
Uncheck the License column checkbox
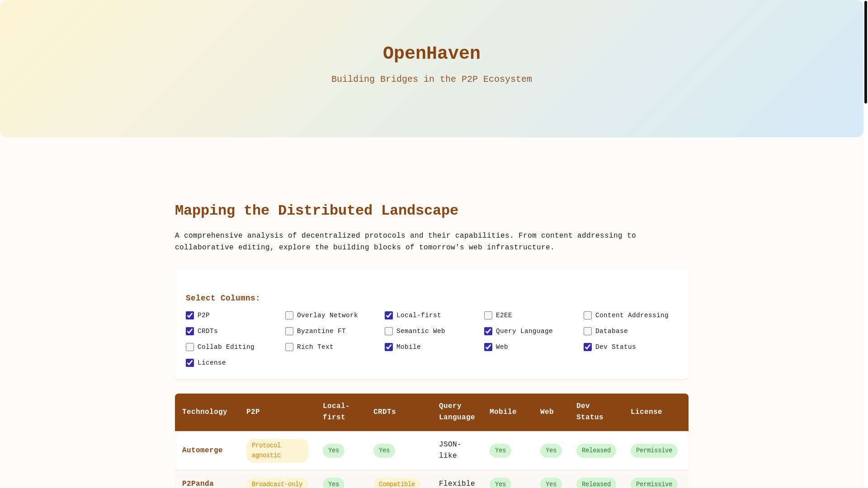[x=190, y=363]
